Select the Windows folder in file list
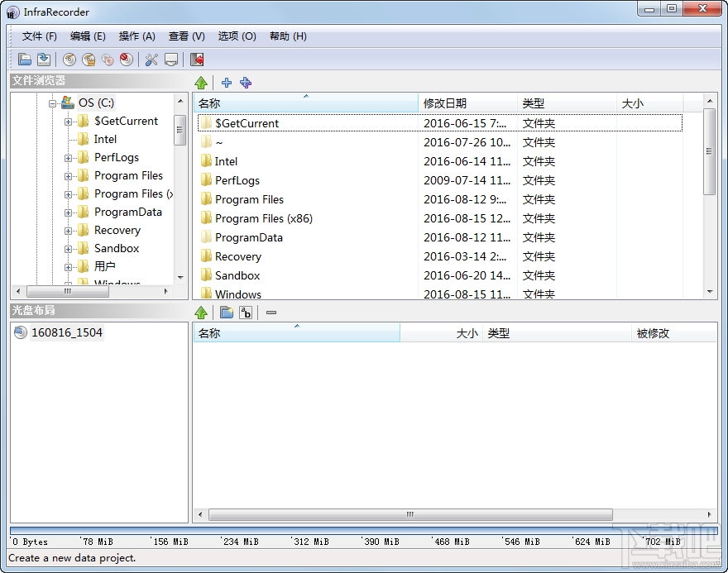728x573 pixels. pyautogui.click(x=238, y=294)
